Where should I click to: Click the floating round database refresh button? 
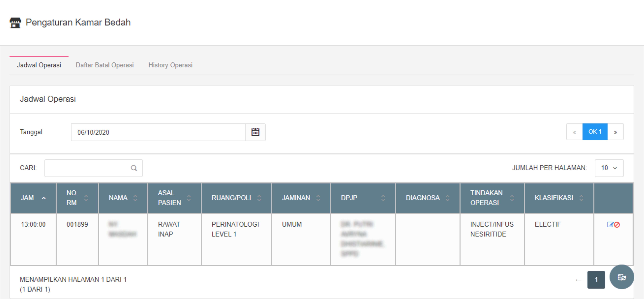pyautogui.click(x=621, y=277)
